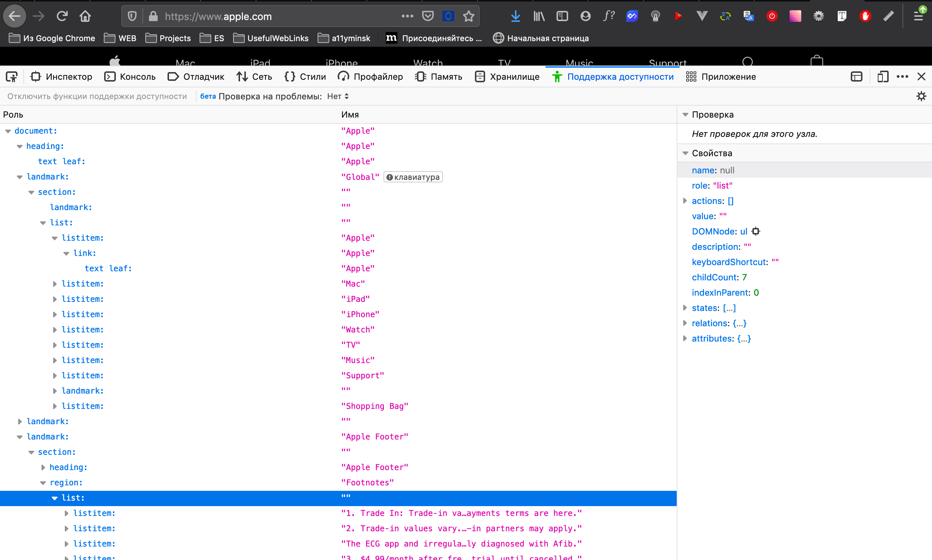Click the клавиатура badge next to Global
932x560 pixels.
[x=413, y=177]
